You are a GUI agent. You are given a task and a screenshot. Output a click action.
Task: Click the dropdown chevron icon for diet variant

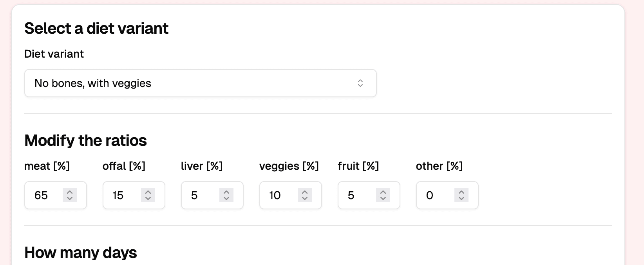[x=360, y=83]
